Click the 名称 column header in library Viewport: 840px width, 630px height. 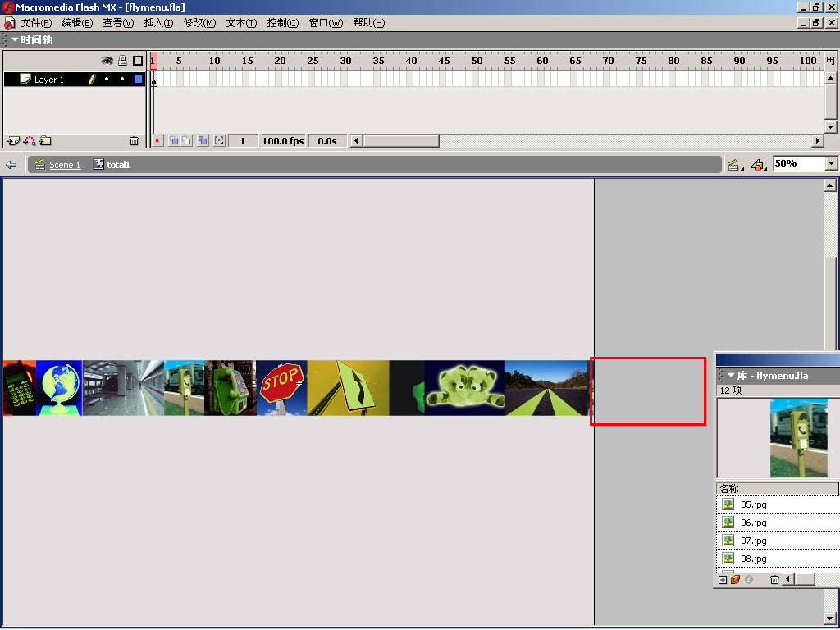[x=777, y=489]
